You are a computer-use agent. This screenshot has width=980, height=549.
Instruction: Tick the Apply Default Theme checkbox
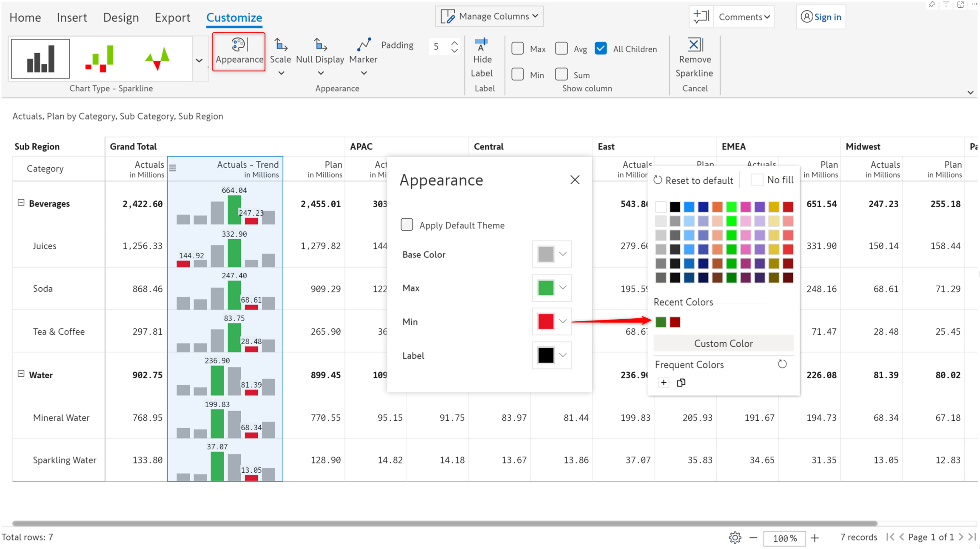(x=407, y=225)
